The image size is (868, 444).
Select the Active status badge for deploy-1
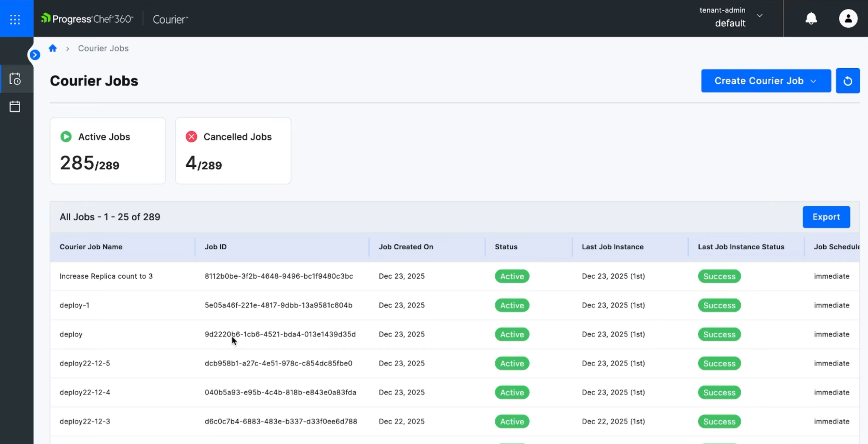point(512,305)
